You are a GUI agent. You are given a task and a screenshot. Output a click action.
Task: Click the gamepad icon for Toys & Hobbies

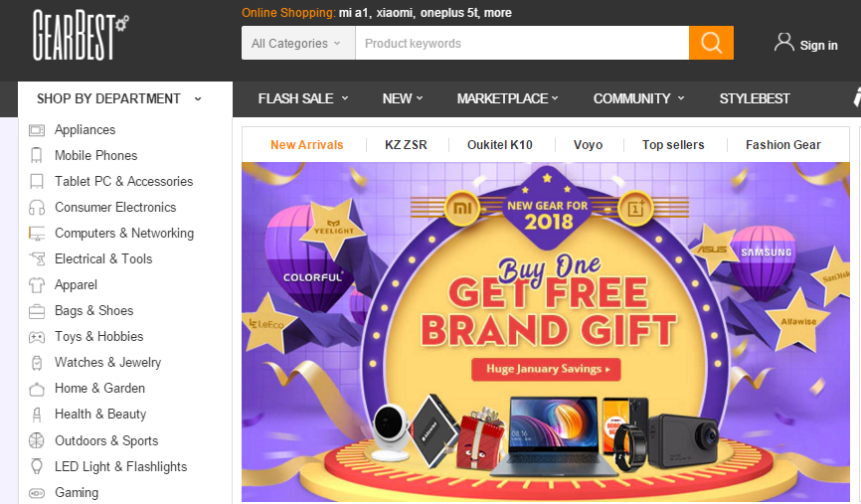[x=36, y=337]
